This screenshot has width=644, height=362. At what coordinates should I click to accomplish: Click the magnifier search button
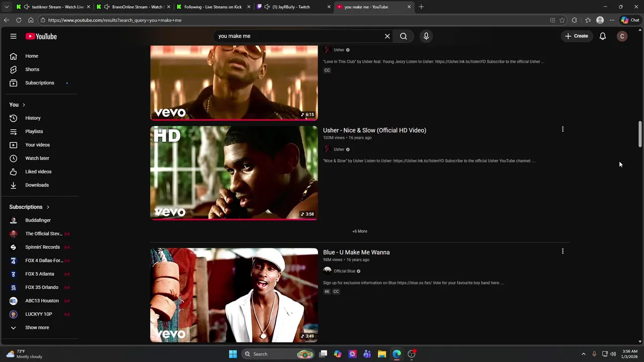pyautogui.click(x=404, y=36)
